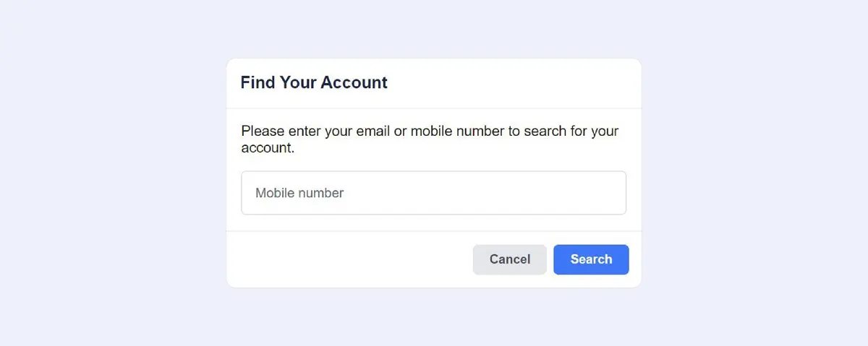Click the 'Please enter your email' sentence
Image resolution: width=868 pixels, height=346 pixels.
(x=430, y=140)
